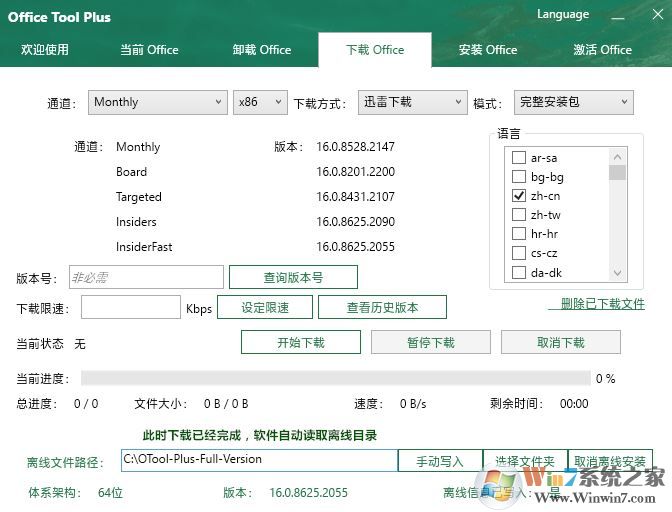
Task: Expand the 迅雷下载 download method dropdown
Action: tap(412, 102)
